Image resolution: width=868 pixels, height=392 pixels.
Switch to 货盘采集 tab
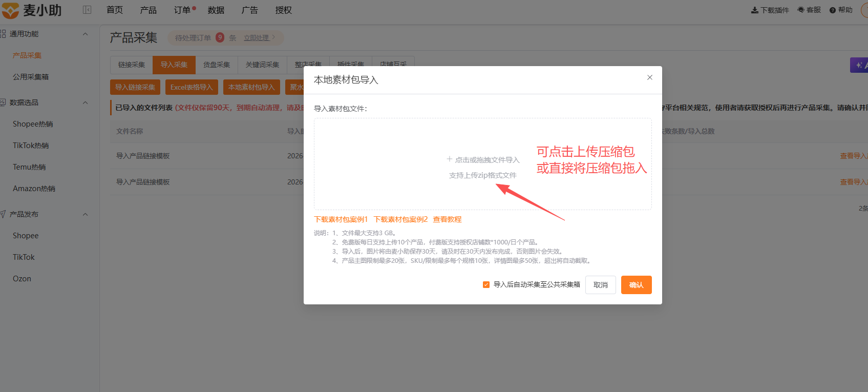click(217, 65)
